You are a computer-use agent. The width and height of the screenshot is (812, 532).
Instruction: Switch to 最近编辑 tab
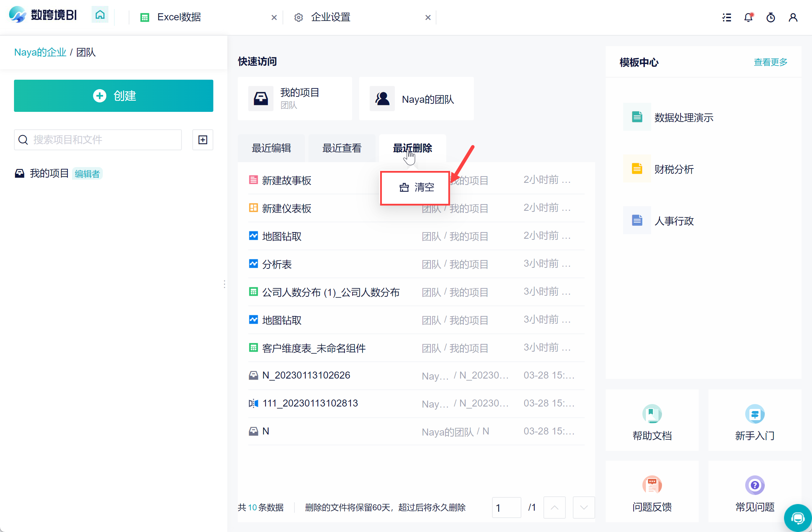click(271, 148)
